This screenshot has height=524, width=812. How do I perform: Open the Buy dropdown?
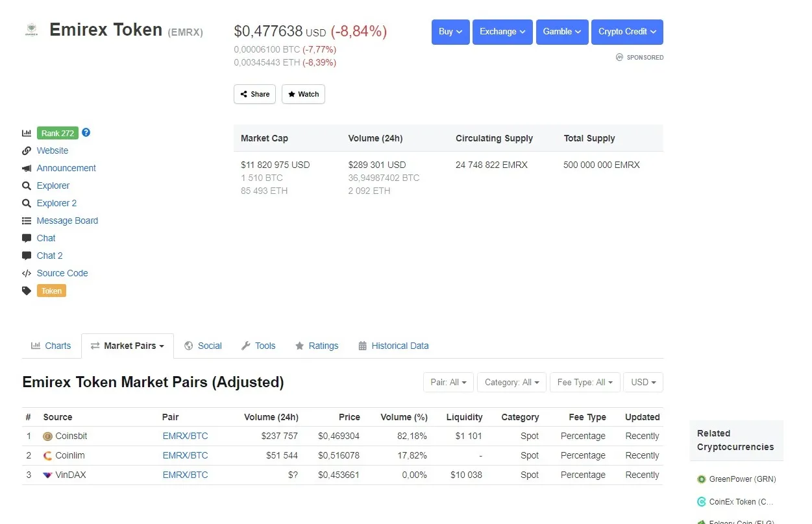pyautogui.click(x=450, y=32)
